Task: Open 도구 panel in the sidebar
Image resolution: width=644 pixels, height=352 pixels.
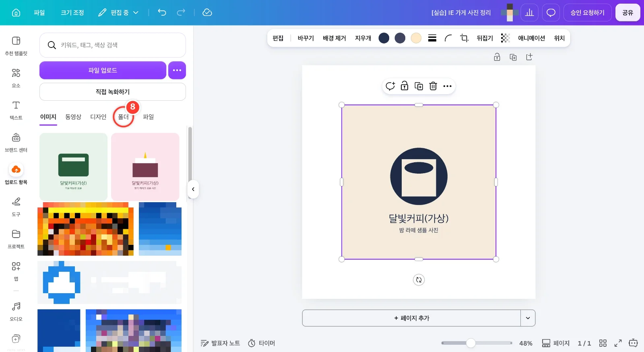Action: (x=16, y=207)
